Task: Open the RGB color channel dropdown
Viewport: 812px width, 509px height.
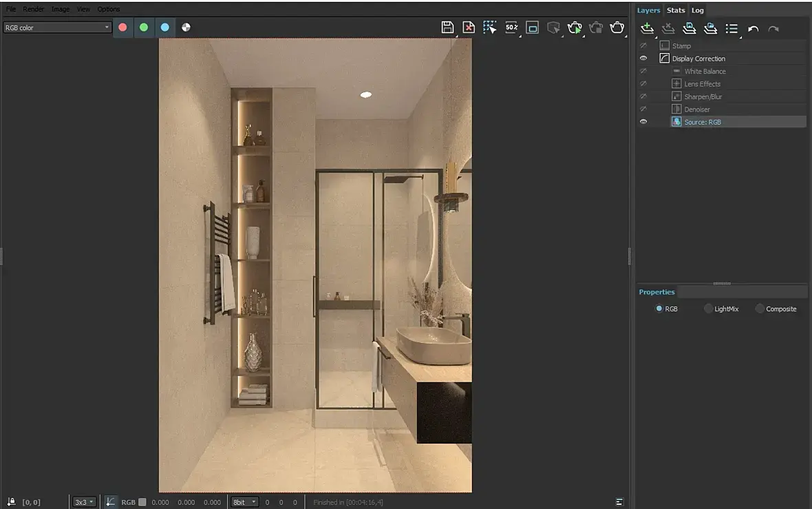Action: [x=57, y=28]
